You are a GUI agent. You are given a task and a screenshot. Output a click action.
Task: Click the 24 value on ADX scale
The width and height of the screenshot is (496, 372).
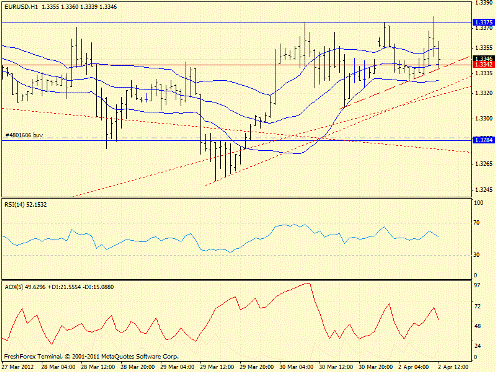477,346
